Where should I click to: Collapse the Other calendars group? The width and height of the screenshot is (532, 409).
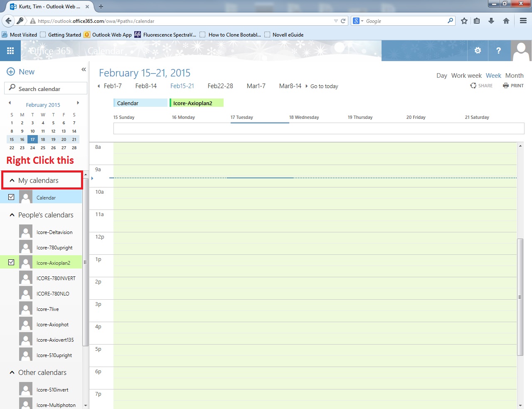click(12, 372)
